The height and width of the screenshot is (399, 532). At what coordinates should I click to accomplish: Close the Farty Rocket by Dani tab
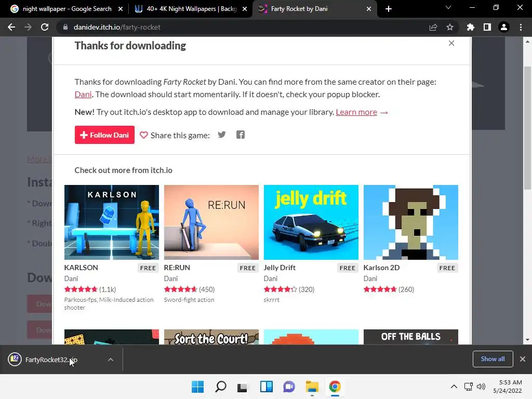tap(369, 9)
